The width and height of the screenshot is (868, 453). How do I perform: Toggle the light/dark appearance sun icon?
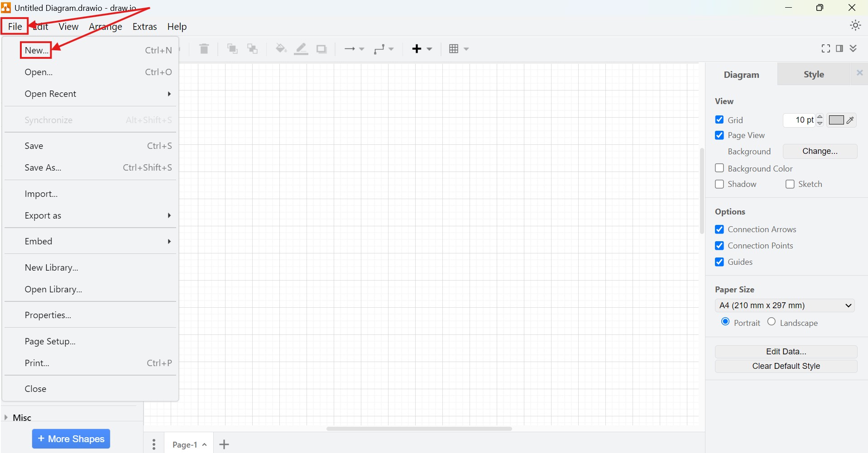855,25
